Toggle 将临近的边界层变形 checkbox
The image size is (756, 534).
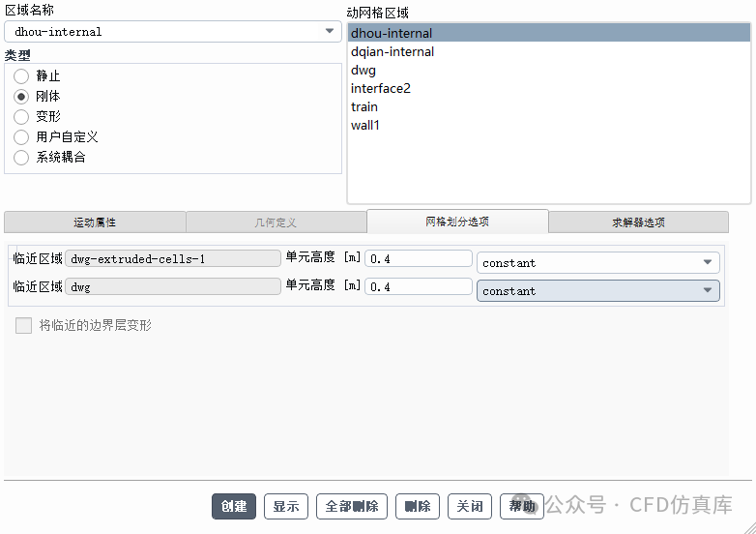[x=23, y=326]
